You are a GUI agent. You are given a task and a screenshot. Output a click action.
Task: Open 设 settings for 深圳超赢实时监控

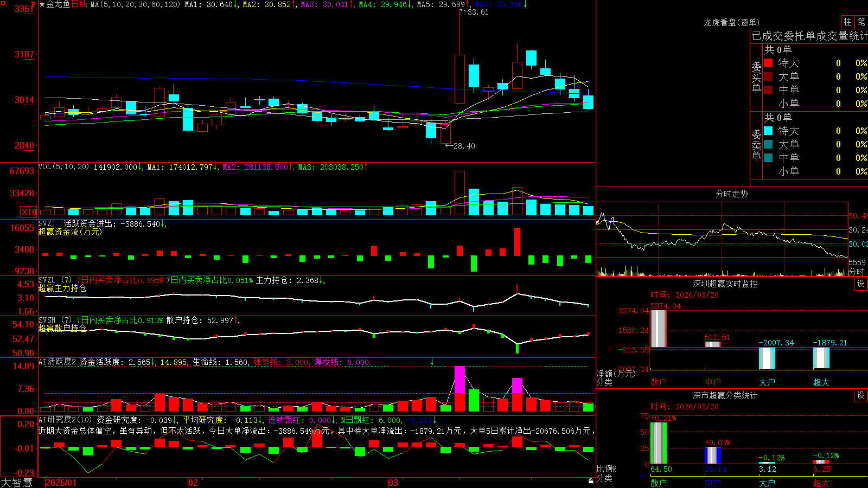tap(861, 284)
